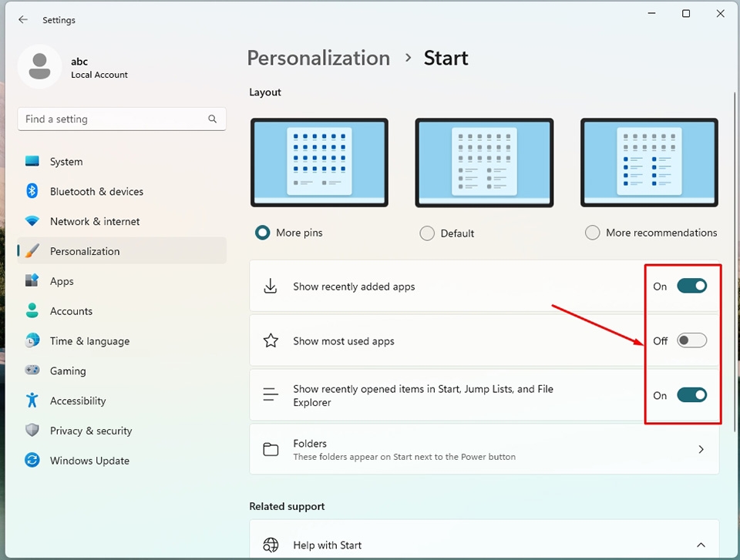Open System settings category
This screenshot has width=740, height=560.
(x=122, y=161)
